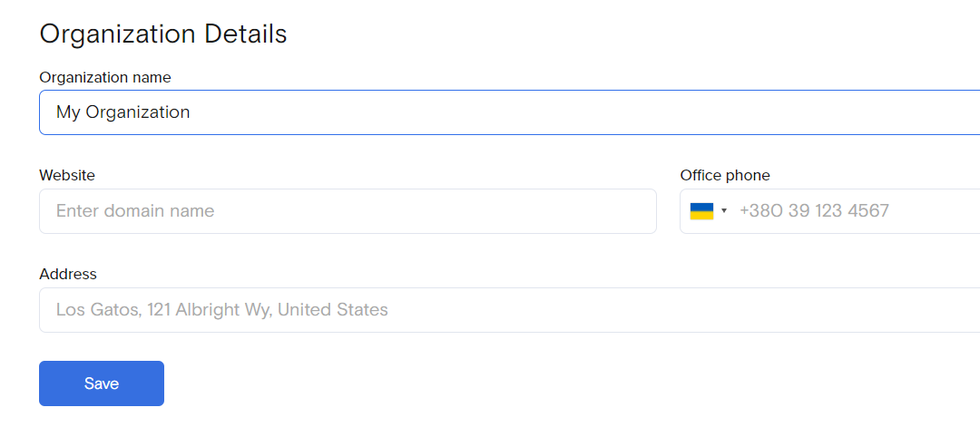Click the "Los Gatos, 121 Albright Wy" placeholder
This screenshot has height=427, width=980.
[163, 310]
